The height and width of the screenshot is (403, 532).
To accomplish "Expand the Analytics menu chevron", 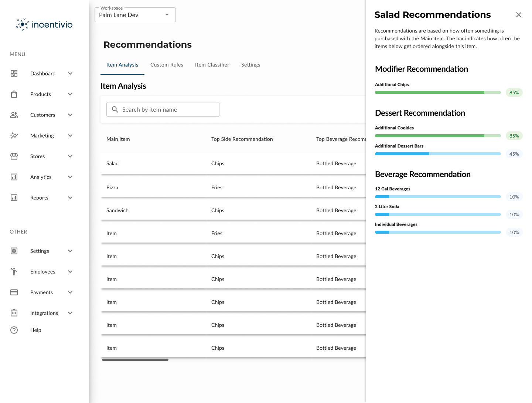I will [70, 177].
